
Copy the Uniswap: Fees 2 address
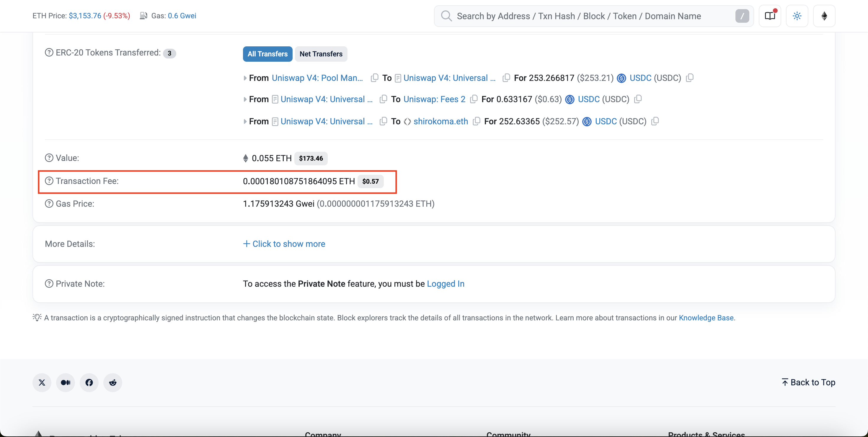[x=474, y=99]
